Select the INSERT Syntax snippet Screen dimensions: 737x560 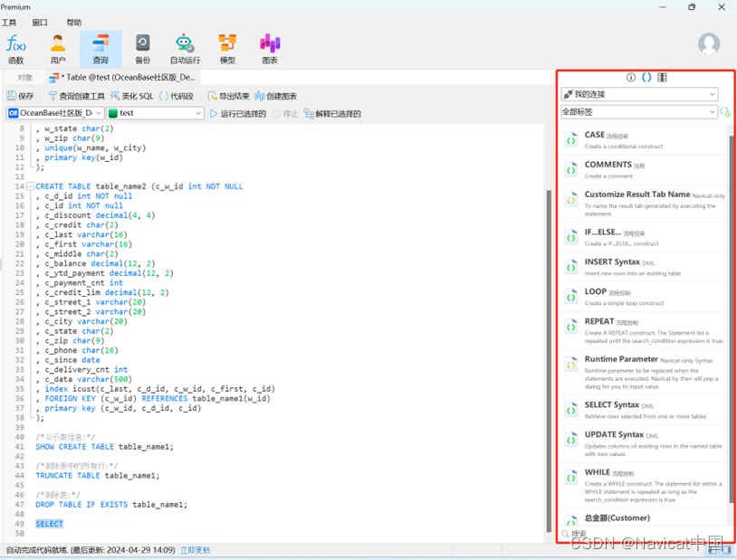[643, 266]
